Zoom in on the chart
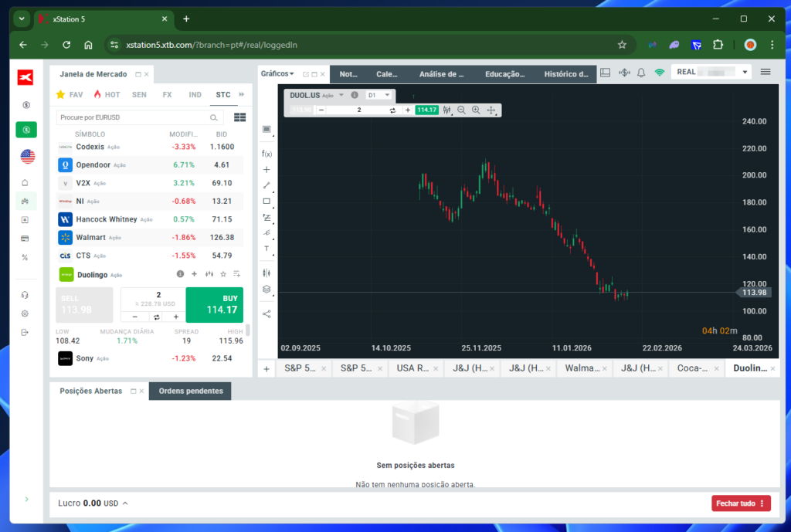The image size is (791, 532). [476, 110]
